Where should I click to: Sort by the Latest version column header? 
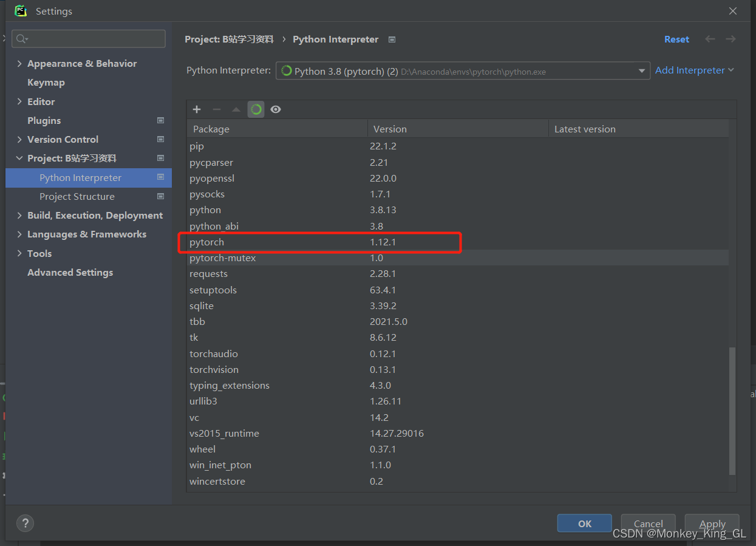pyautogui.click(x=638, y=129)
